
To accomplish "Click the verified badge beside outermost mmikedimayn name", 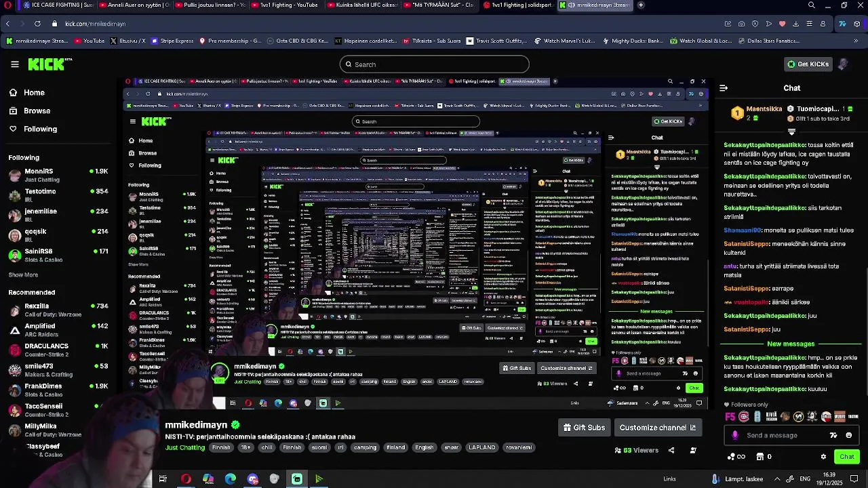I will (x=235, y=425).
